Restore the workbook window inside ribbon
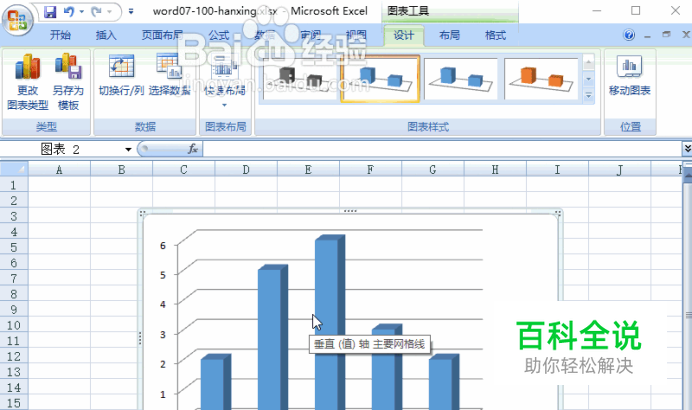692x410 pixels. [666, 35]
